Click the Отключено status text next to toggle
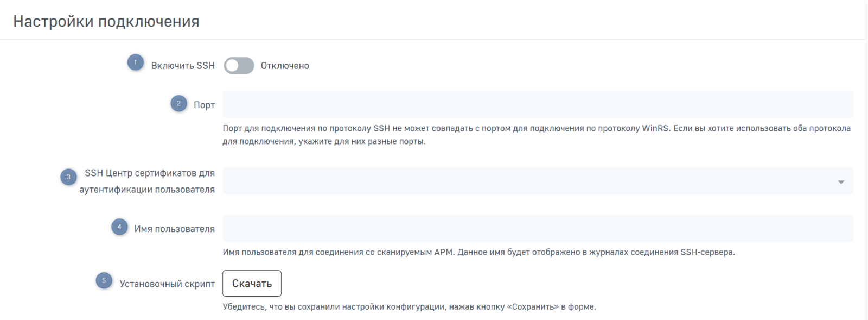 click(285, 66)
